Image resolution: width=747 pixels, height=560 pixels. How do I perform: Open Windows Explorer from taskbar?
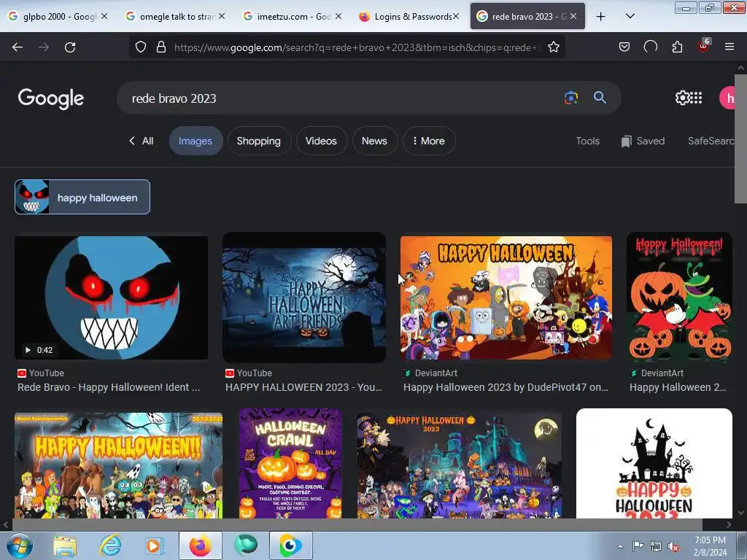(65, 545)
